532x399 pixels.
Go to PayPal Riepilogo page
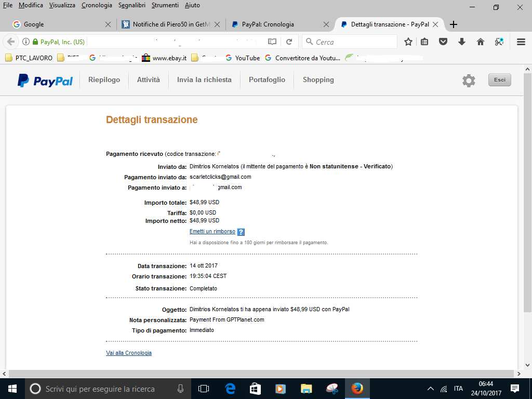tap(104, 79)
